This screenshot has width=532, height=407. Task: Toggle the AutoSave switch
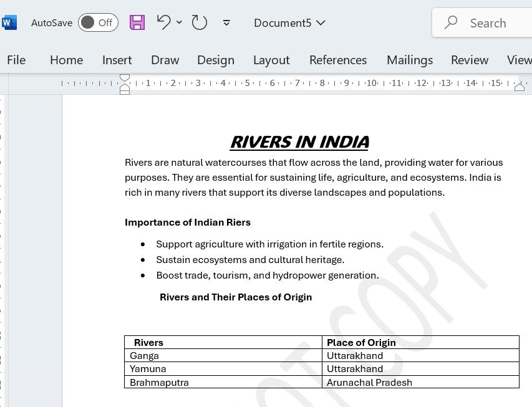[98, 22]
